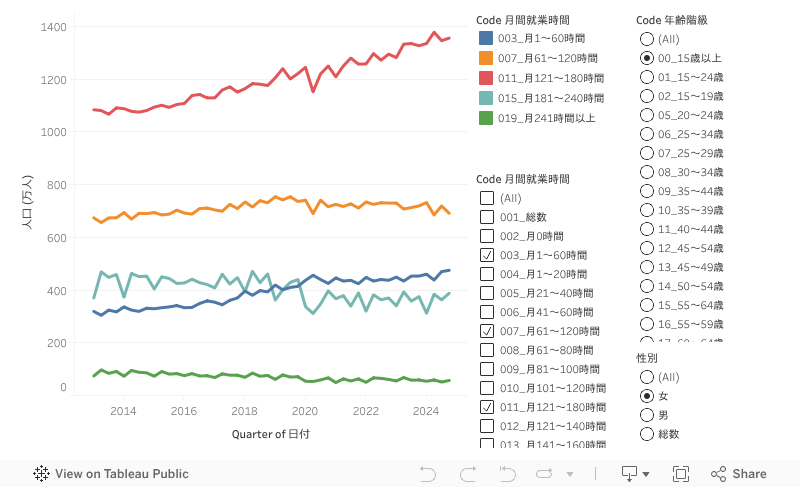Click the Tableau logo icon

coord(42,474)
